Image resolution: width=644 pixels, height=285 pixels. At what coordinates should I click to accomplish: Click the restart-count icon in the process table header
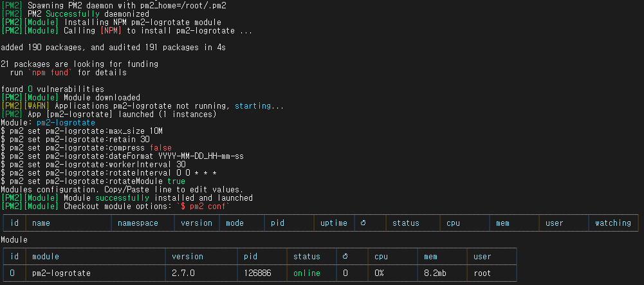coord(363,223)
